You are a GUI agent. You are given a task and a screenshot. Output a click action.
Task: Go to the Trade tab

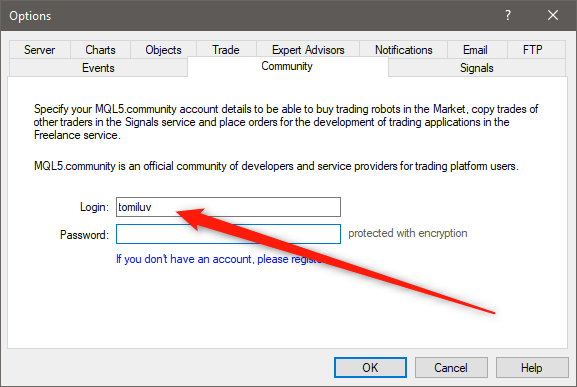coord(226,50)
